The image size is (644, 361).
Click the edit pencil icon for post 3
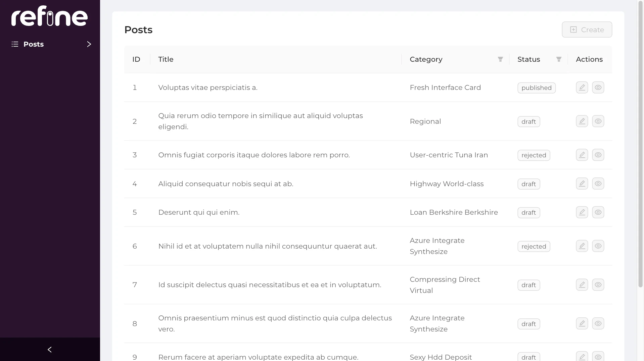tap(582, 155)
